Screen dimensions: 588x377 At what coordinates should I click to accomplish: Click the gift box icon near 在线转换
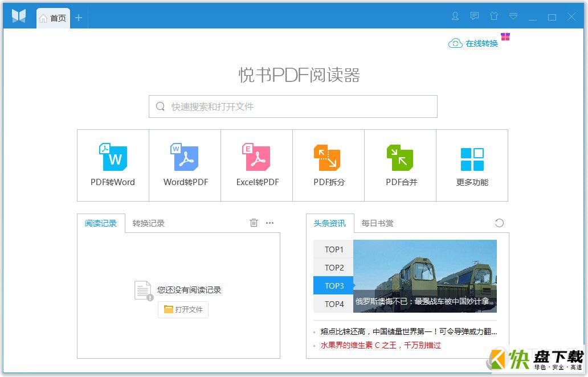coord(505,36)
